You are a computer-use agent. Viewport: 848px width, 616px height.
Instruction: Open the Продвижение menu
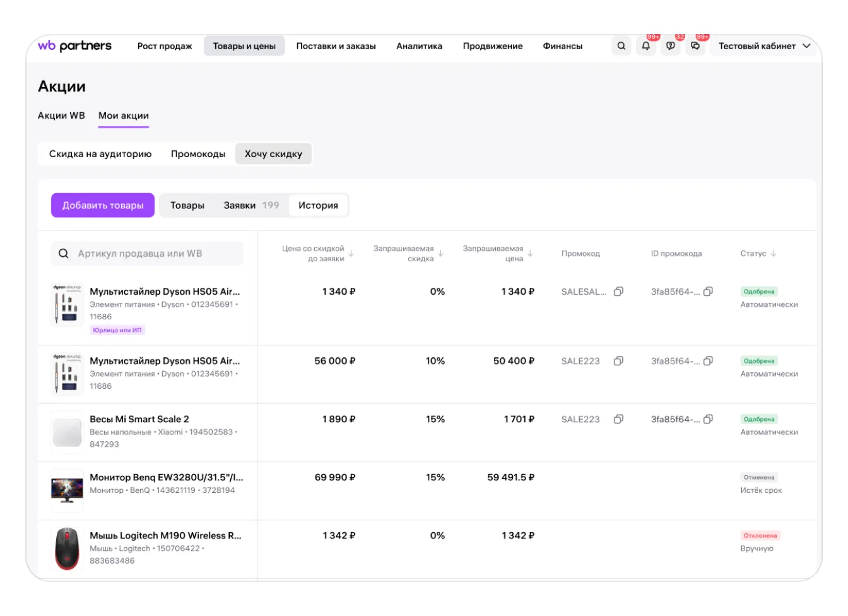click(493, 46)
